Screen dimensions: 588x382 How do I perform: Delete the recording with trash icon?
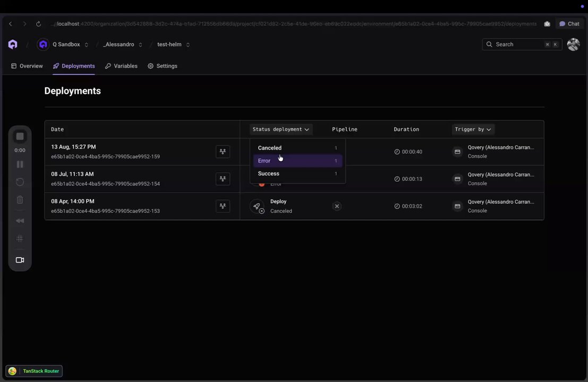click(20, 200)
